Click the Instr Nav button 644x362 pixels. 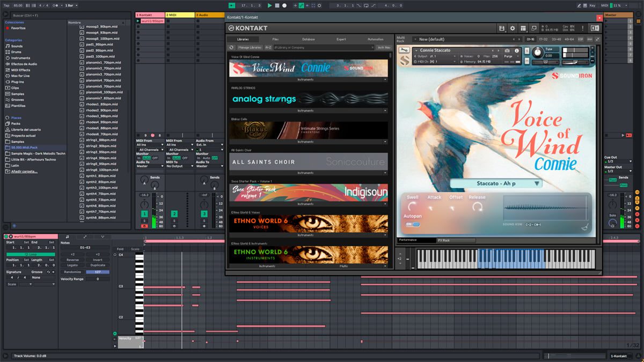(x=383, y=47)
